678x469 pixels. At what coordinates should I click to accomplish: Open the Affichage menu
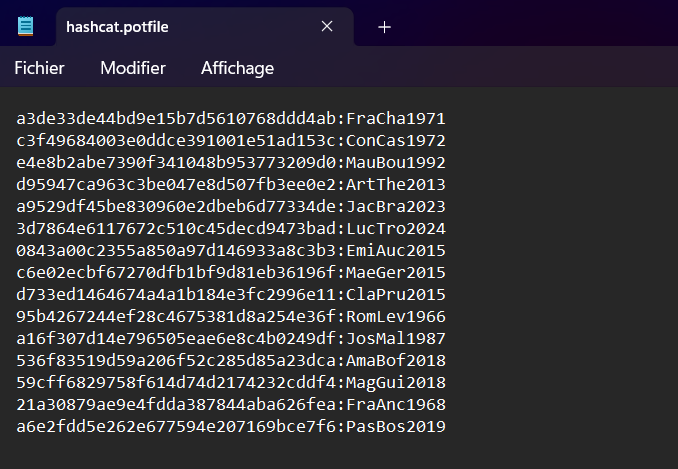237,68
